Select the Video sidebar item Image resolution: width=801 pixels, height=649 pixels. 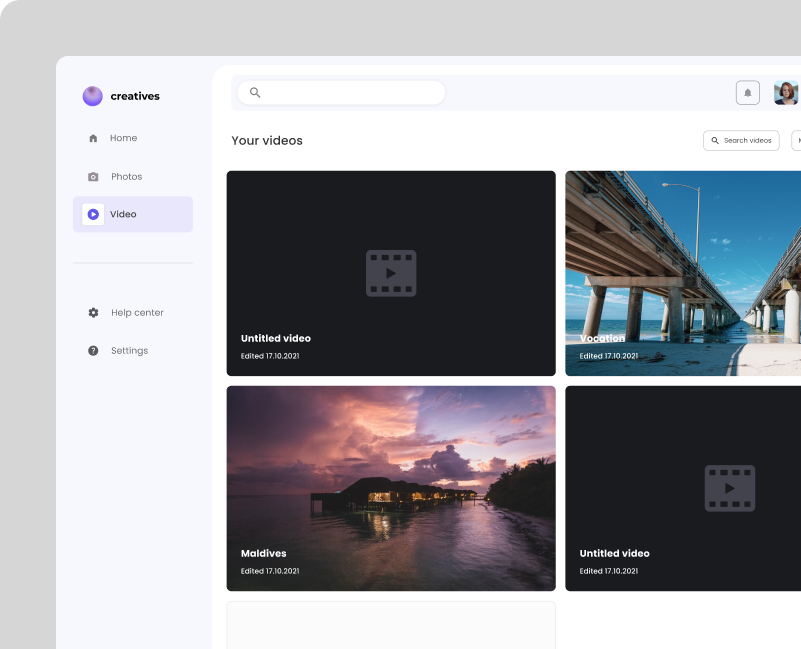133,214
